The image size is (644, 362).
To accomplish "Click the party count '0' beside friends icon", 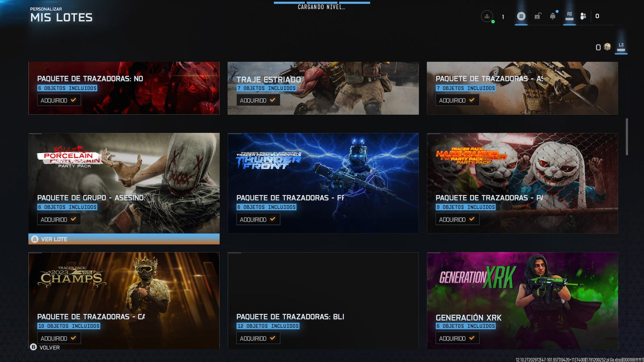I will click(x=597, y=16).
